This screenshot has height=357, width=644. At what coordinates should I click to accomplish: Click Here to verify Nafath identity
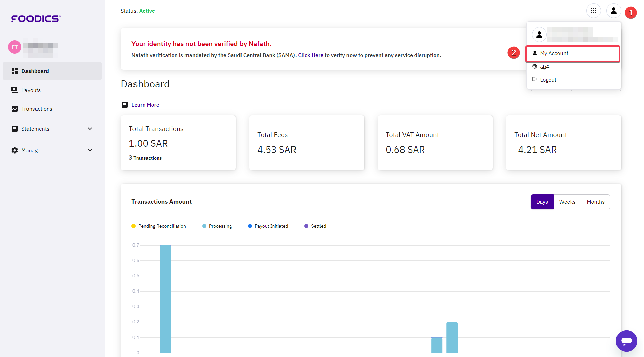point(311,55)
